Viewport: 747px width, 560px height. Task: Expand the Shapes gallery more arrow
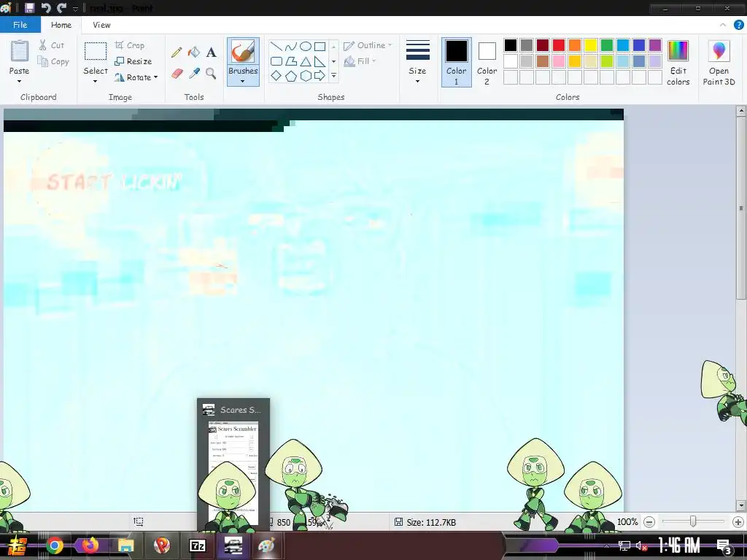click(x=333, y=76)
